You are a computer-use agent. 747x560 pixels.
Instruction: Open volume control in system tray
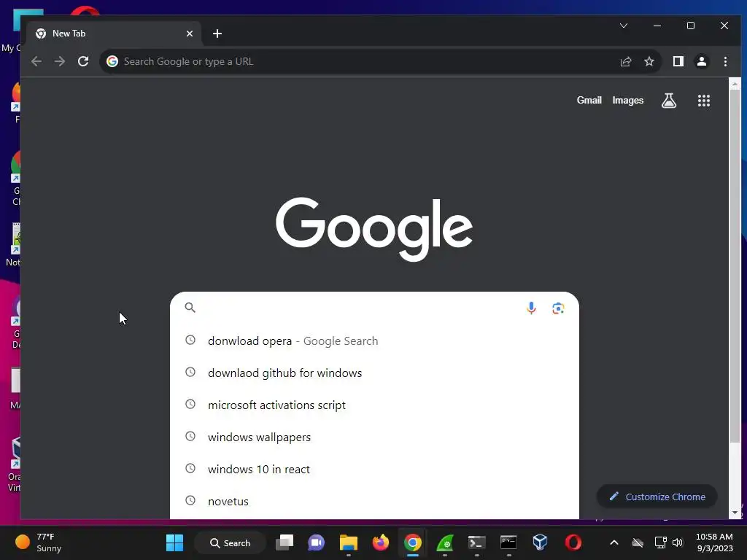[x=678, y=542]
